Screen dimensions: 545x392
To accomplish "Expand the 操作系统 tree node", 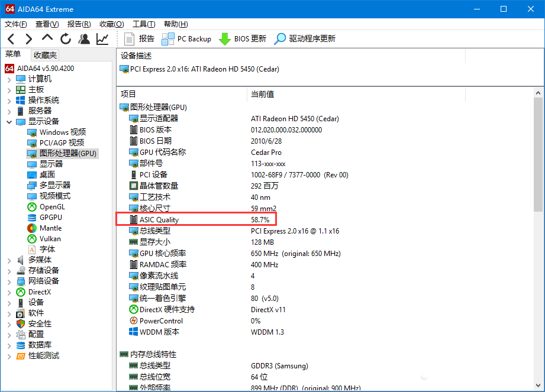I will coord(9,101).
